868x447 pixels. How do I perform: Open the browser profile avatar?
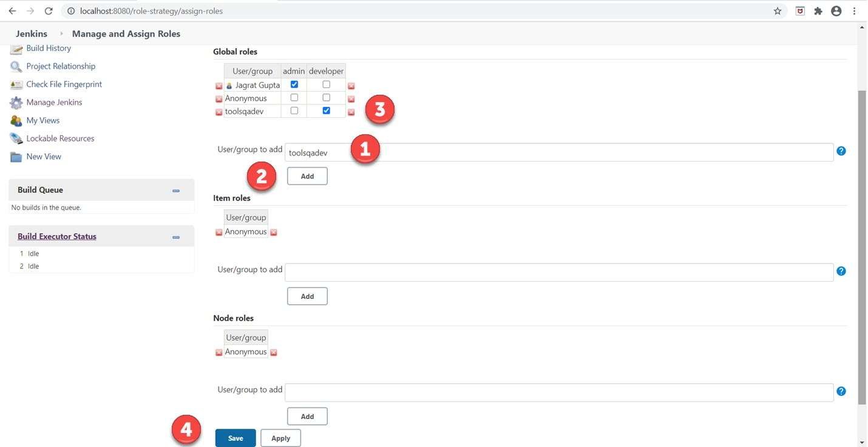click(836, 11)
